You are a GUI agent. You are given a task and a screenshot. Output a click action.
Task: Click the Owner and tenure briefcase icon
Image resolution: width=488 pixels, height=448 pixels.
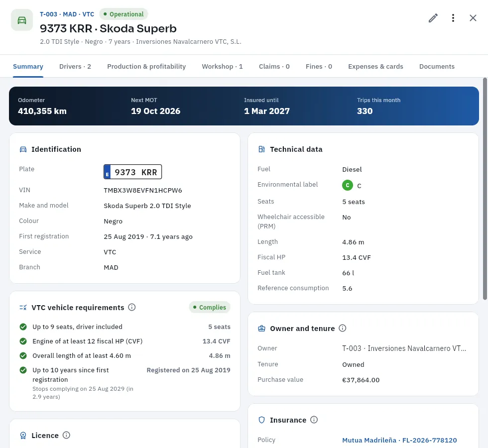(x=261, y=329)
